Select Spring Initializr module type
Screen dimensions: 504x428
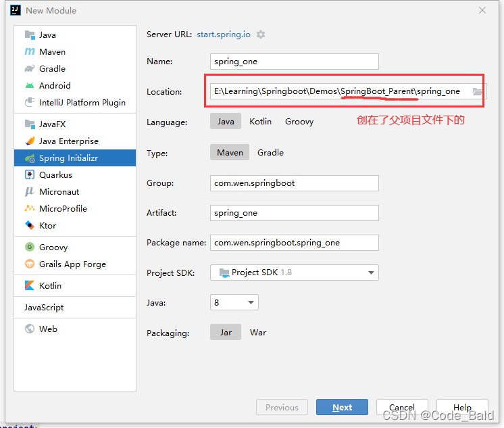(x=75, y=158)
